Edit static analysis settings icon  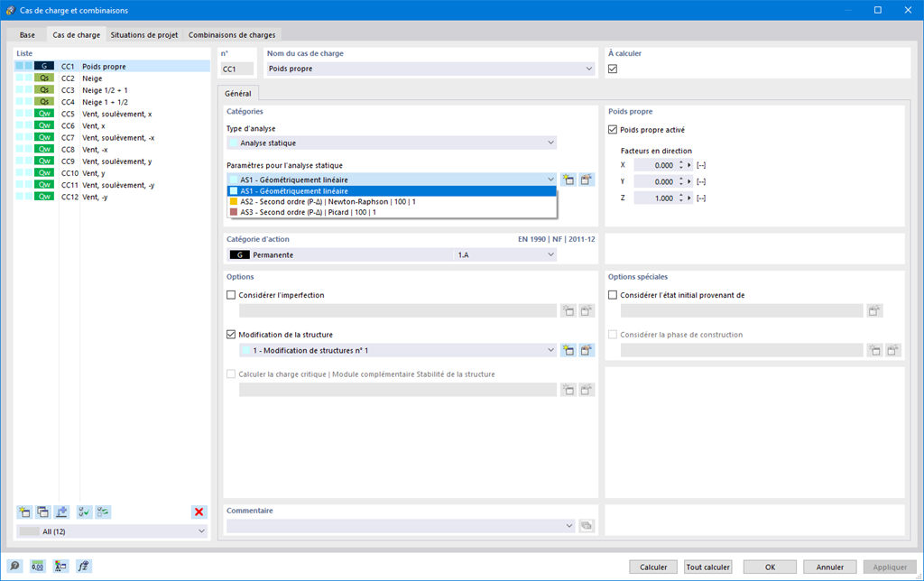coord(587,180)
